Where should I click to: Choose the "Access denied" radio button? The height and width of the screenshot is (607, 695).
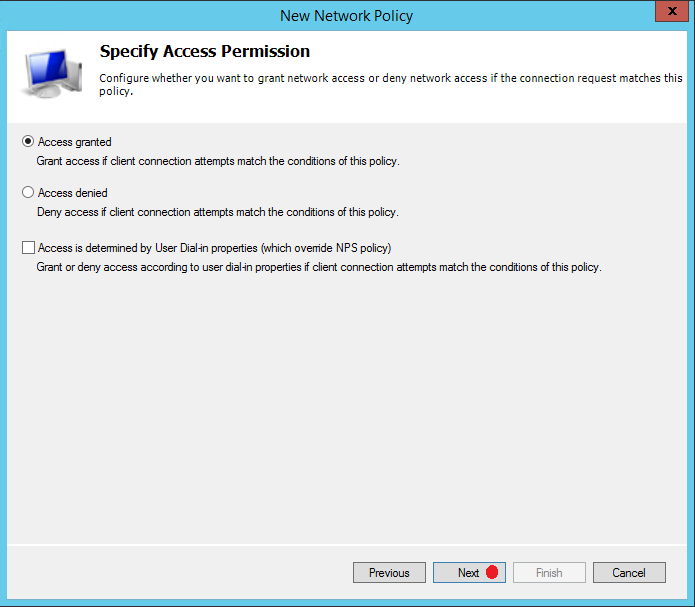(x=28, y=192)
